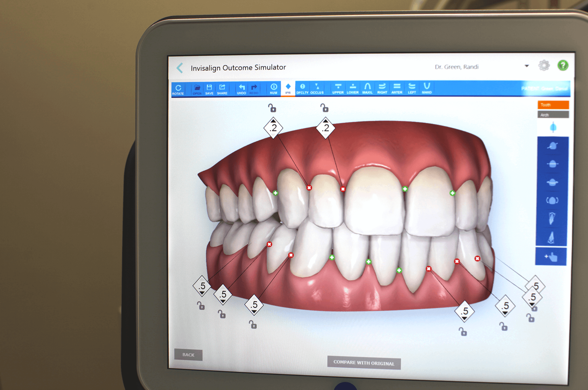
Task: Show the MAXIL occlusal view
Action: (x=367, y=88)
